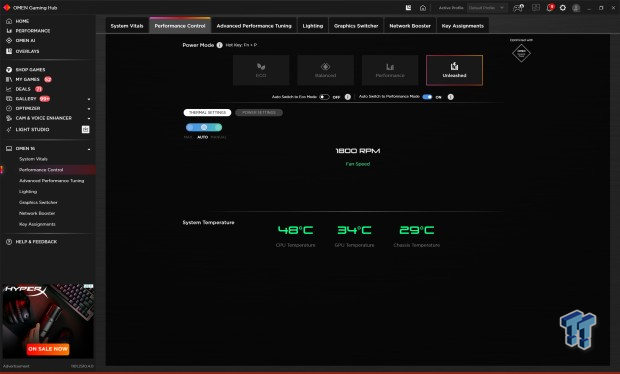This screenshot has height=374, width=620.
Task: Open PERFORMANCE in the sidebar
Action: point(32,31)
